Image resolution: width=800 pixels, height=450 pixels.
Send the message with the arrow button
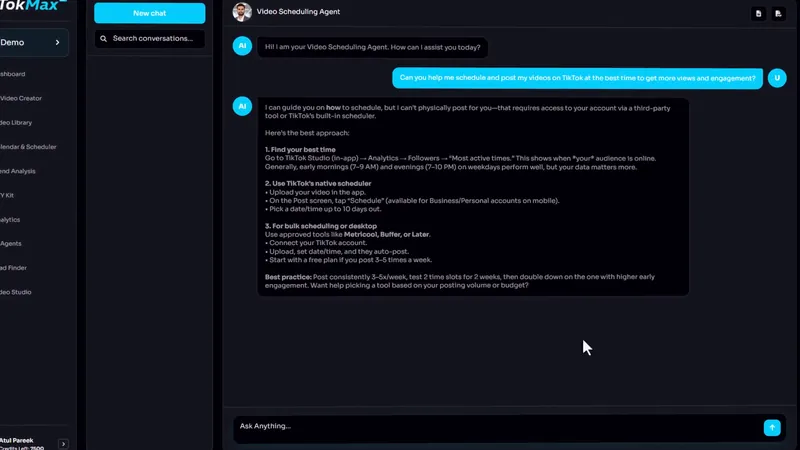[x=772, y=428]
